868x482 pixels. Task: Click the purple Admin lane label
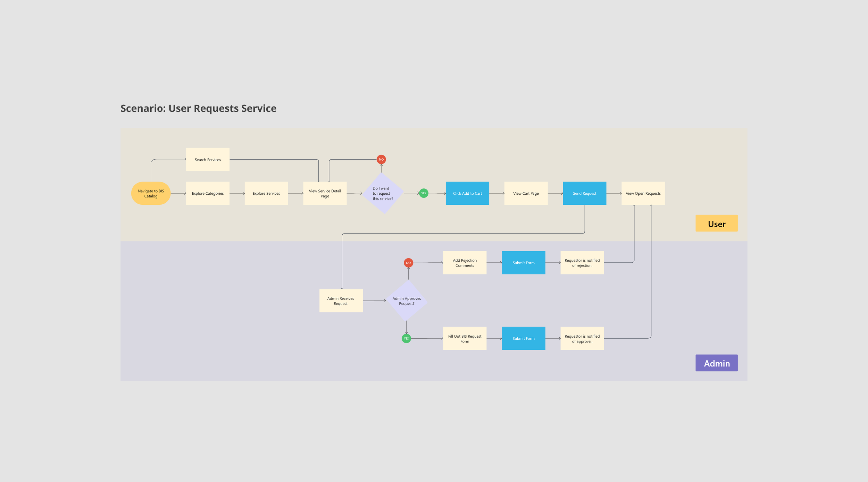click(716, 363)
